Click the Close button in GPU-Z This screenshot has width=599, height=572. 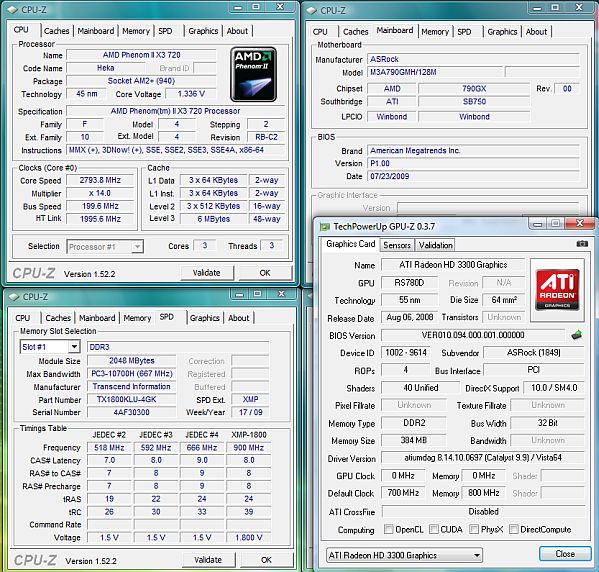pyautogui.click(x=565, y=554)
